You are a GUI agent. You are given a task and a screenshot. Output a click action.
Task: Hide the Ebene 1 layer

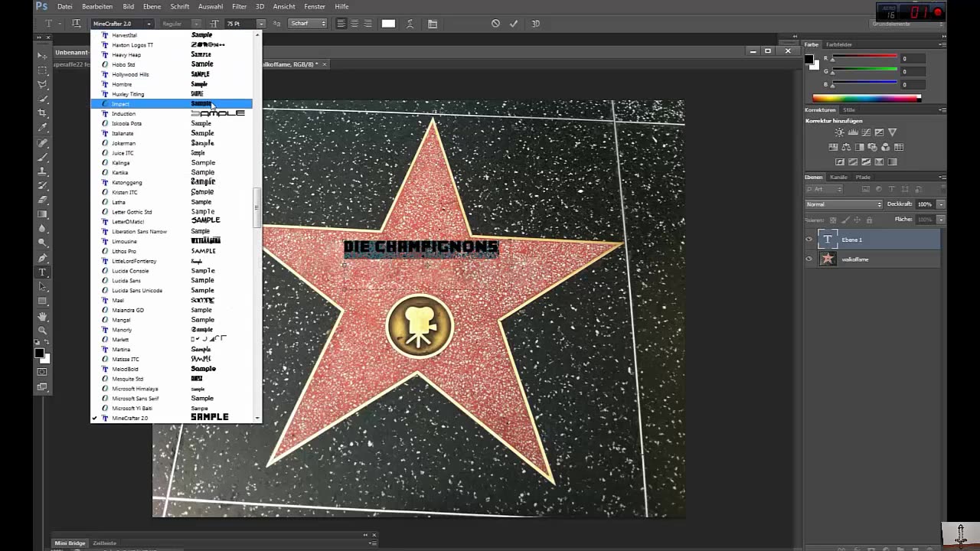809,240
